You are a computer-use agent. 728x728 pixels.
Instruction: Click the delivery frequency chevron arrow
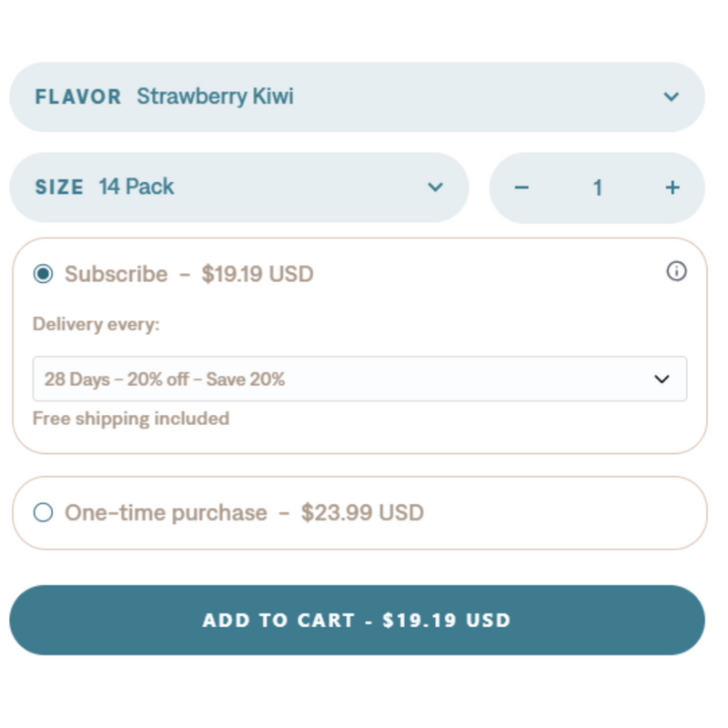[x=662, y=379]
